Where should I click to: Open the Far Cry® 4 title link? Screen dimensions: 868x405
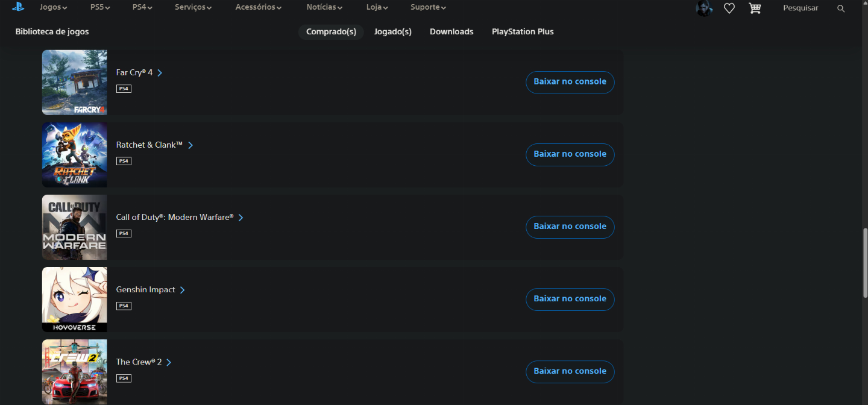[139, 73]
